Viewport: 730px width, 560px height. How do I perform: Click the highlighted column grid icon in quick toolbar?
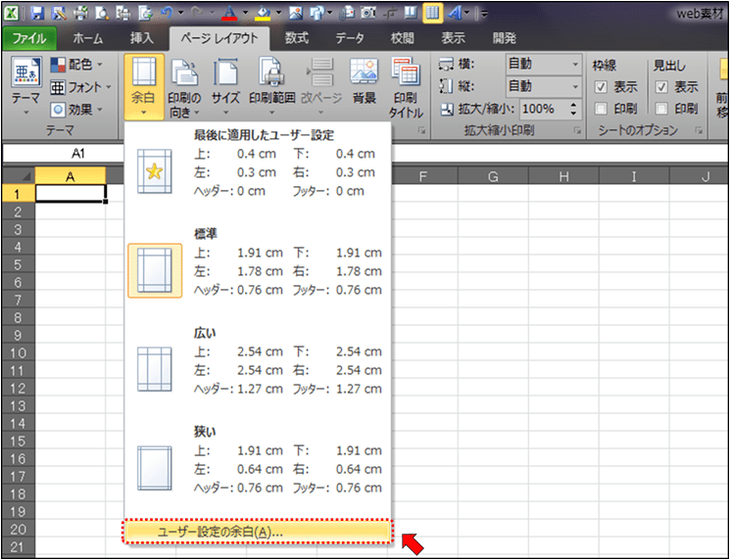pyautogui.click(x=432, y=13)
